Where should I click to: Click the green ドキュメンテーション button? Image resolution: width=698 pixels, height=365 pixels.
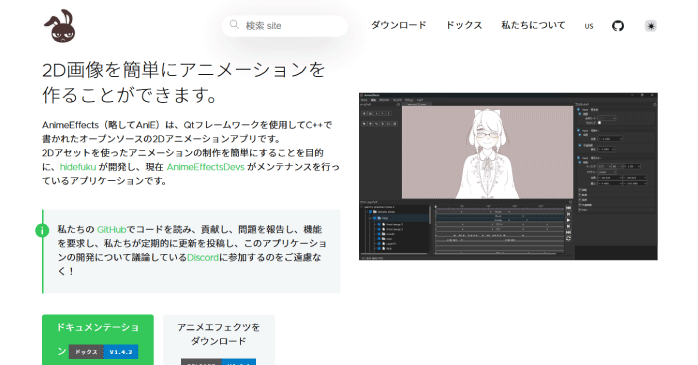click(x=98, y=340)
